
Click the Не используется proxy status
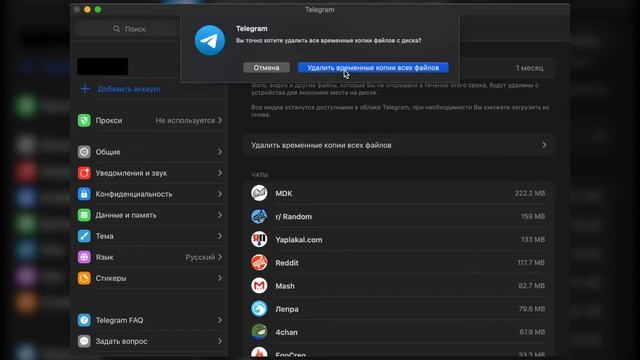coord(185,120)
